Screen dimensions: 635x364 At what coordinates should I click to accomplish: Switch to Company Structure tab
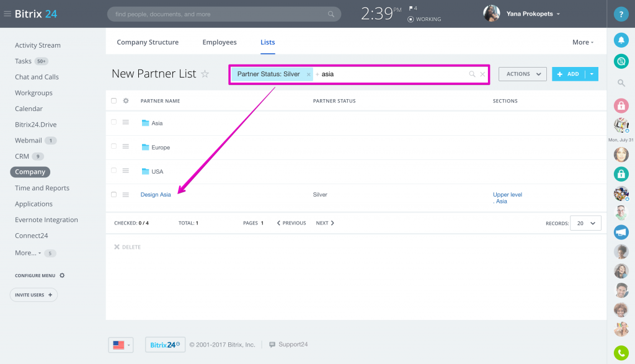(x=148, y=42)
